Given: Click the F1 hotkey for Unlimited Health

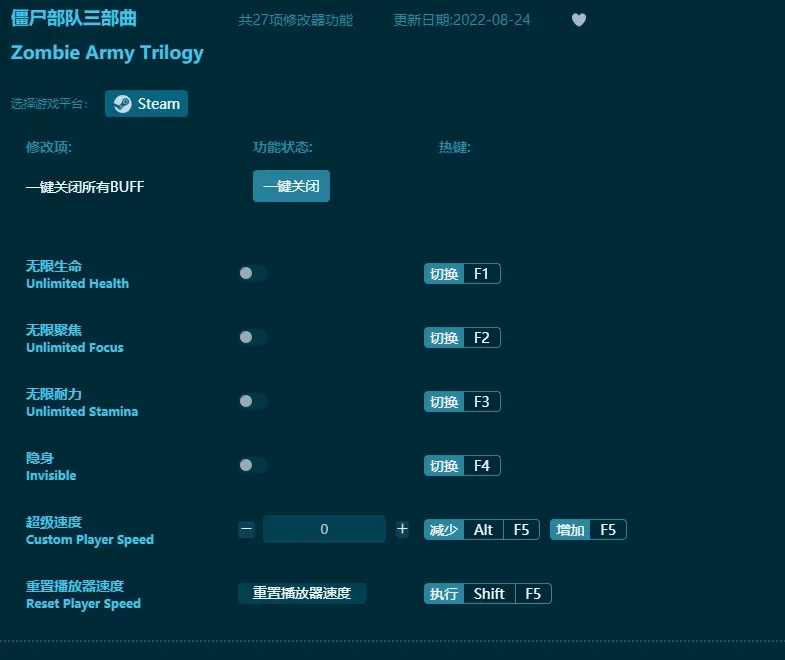Looking at the screenshot, I should [462, 274].
